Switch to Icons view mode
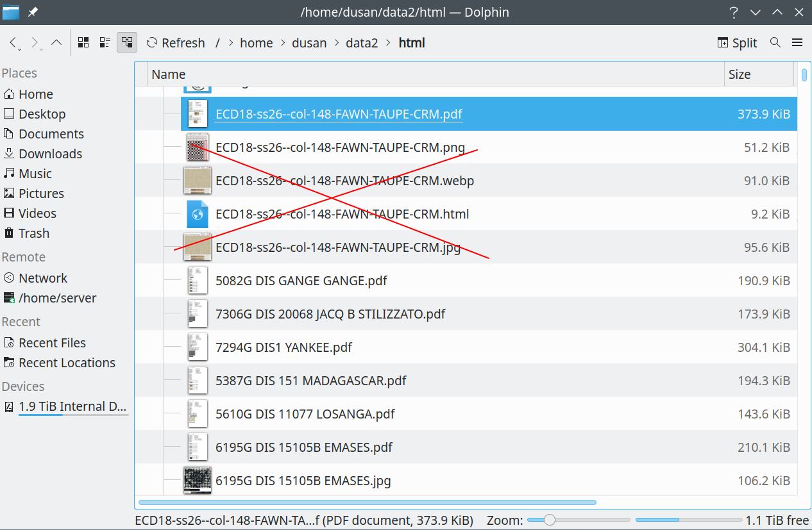Image resolution: width=812 pixels, height=530 pixels. 83,43
